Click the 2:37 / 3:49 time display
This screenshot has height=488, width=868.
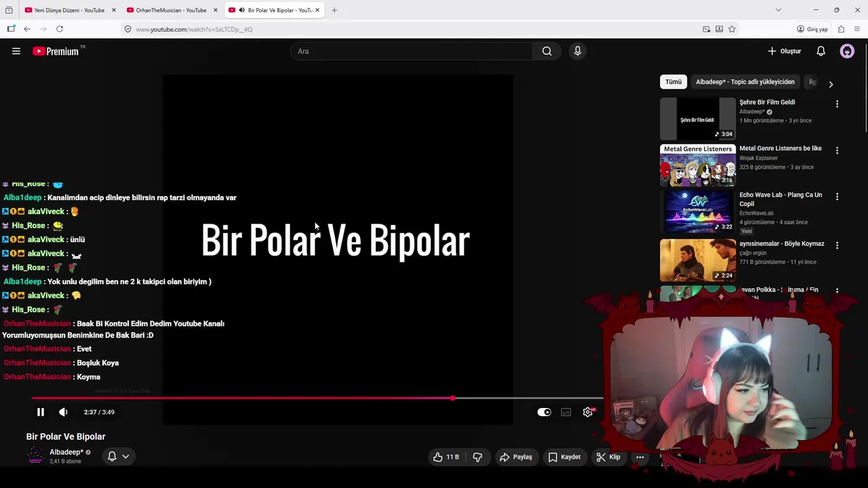pos(99,412)
